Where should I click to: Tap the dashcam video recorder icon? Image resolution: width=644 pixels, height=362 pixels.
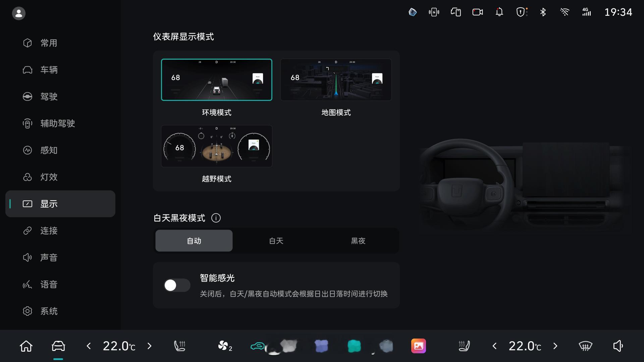(478, 12)
